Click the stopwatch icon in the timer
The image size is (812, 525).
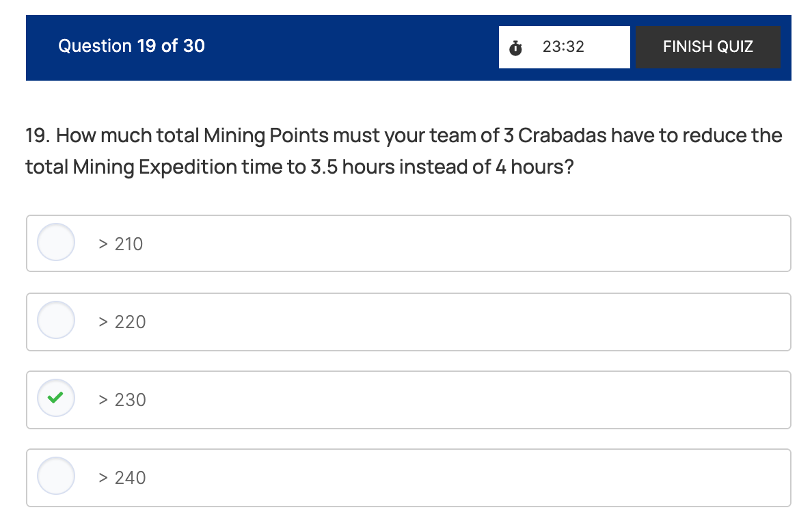pos(515,48)
